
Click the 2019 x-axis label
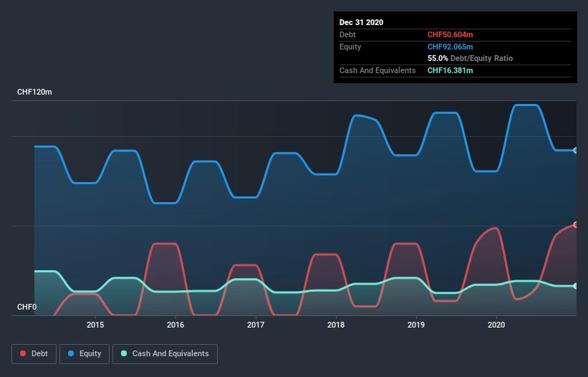click(x=416, y=325)
